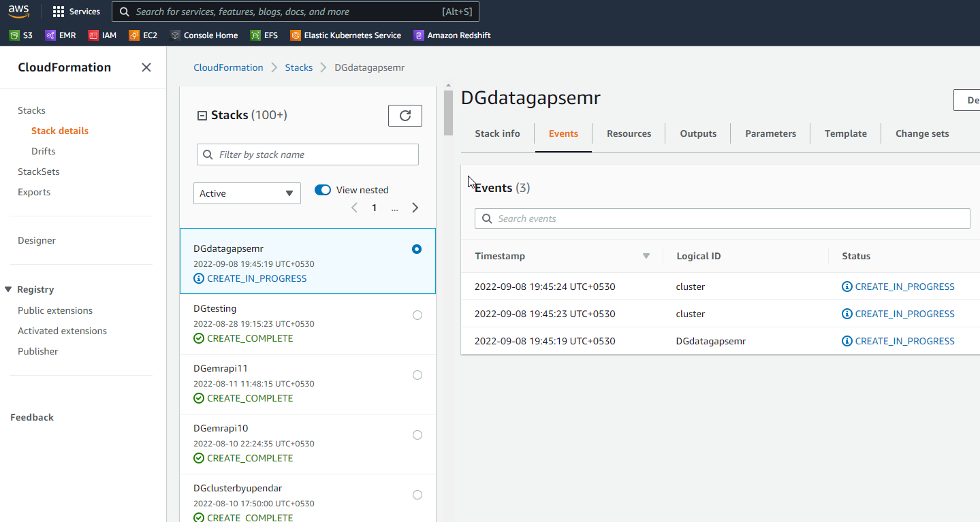Image resolution: width=980 pixels, height=522 pixels.
Task: Collapse the Stacks list panel header
Action: coord(202,116)
